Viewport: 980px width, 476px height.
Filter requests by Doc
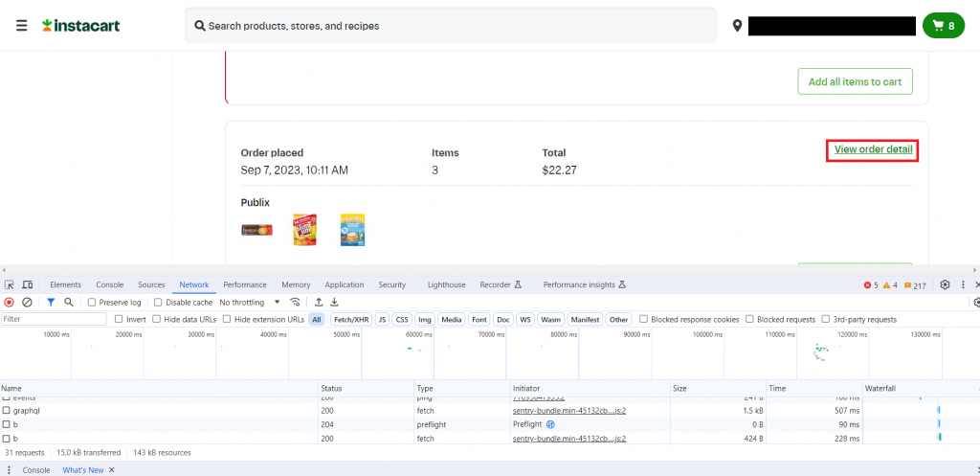(503, 319)
